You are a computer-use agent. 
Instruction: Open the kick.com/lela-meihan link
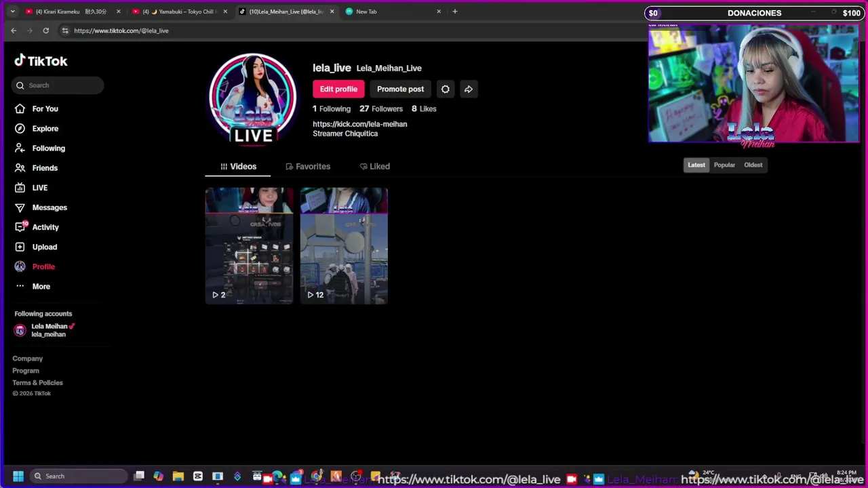click(359, 124)
